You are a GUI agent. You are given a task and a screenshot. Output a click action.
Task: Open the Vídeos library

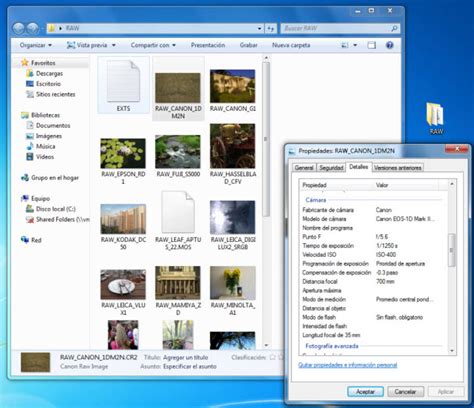point(45,157)
